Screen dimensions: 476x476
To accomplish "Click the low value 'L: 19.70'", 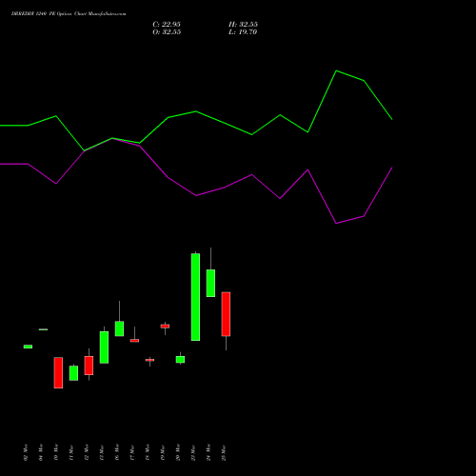I will (243, 32).
